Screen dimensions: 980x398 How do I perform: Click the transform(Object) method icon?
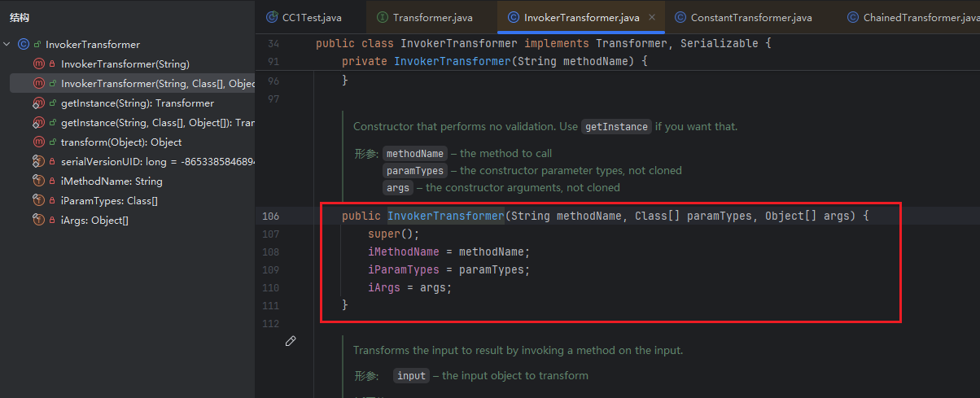click(x=38, y=142)
